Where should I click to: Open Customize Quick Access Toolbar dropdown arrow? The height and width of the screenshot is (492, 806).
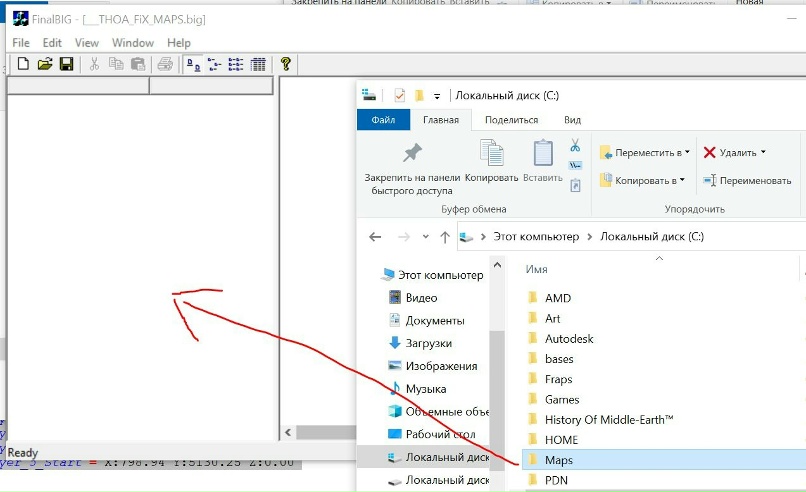[x=437, y=96]
